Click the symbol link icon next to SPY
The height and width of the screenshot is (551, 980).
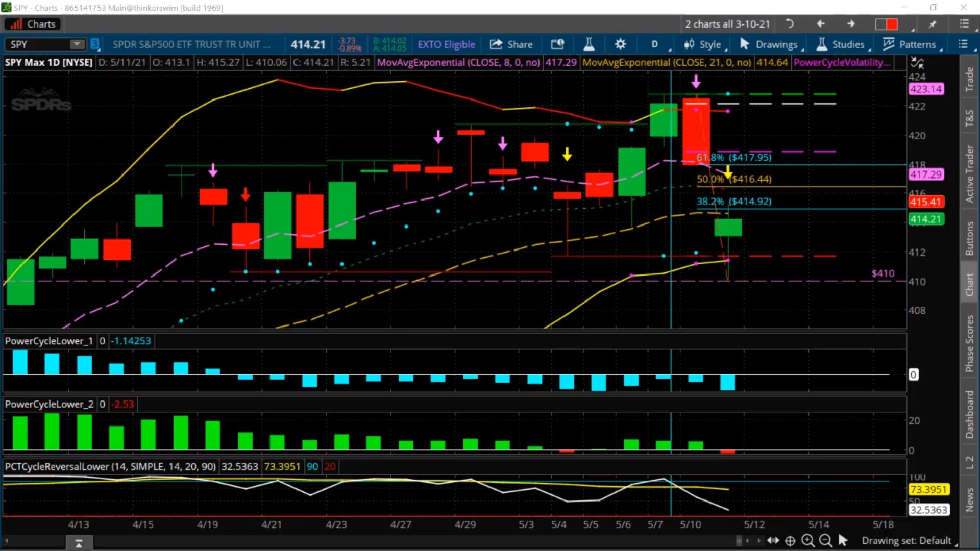click(x=95, y=44)
